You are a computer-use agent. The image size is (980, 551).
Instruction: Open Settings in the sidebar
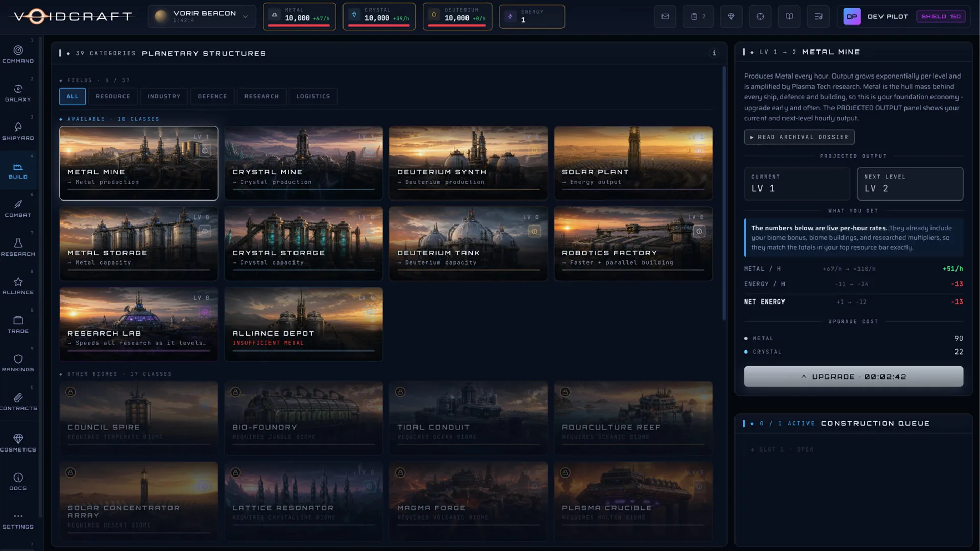point(18,520)
